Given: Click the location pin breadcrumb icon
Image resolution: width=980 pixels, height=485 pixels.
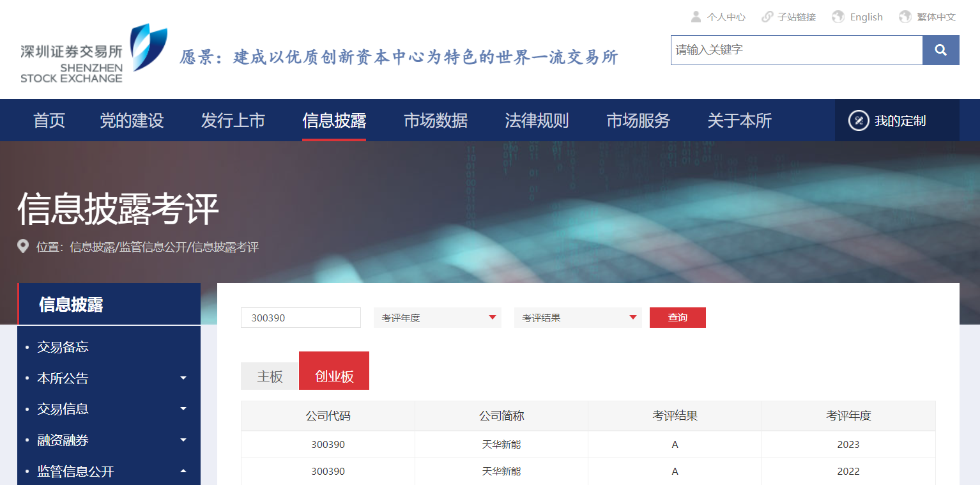Looking at the screenshot, I should (23, 247).
